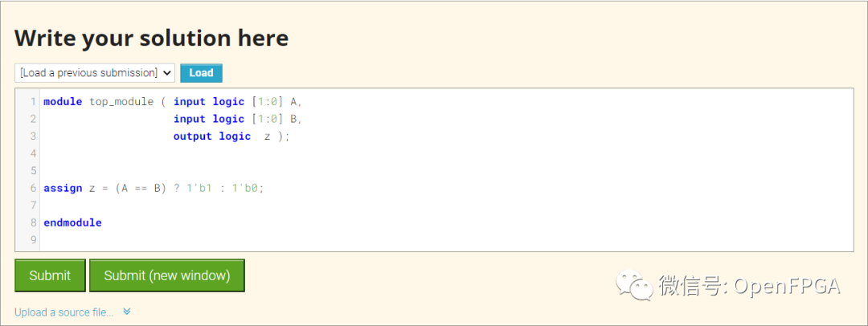Image resolution: width=868 pixels, height=326 pixels.
Task: Click line number 8 in the gutter
Action: coord(33,222)
